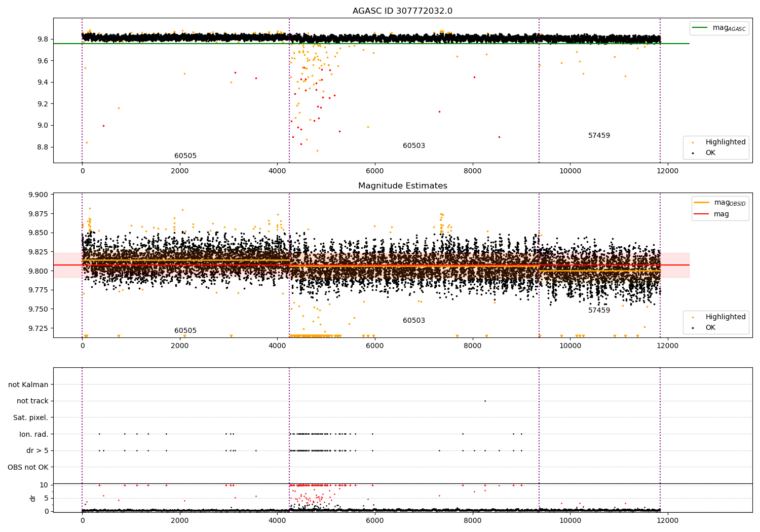The height and width of the screenshot is (532, 760).
Task: Select the 'mag OBSID' legend label
Action: point(730,203)
